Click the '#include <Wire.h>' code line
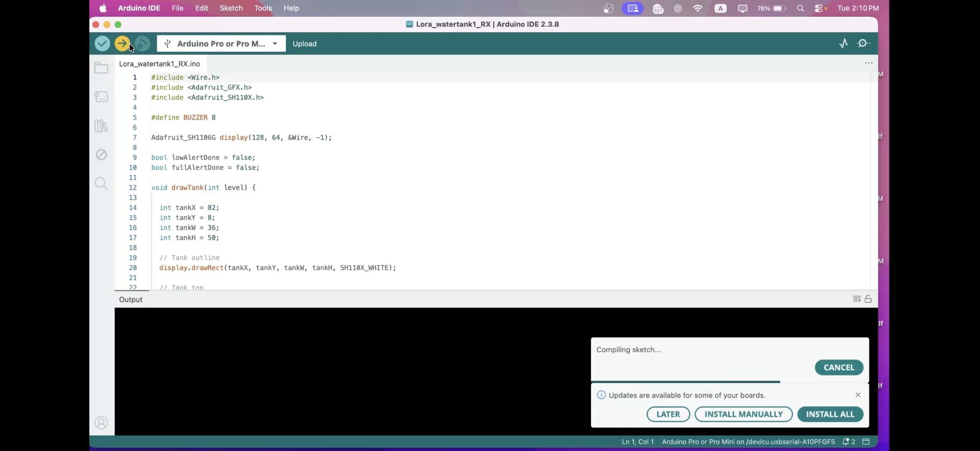This screenshot has width=980, height=451. click(185, 77)
